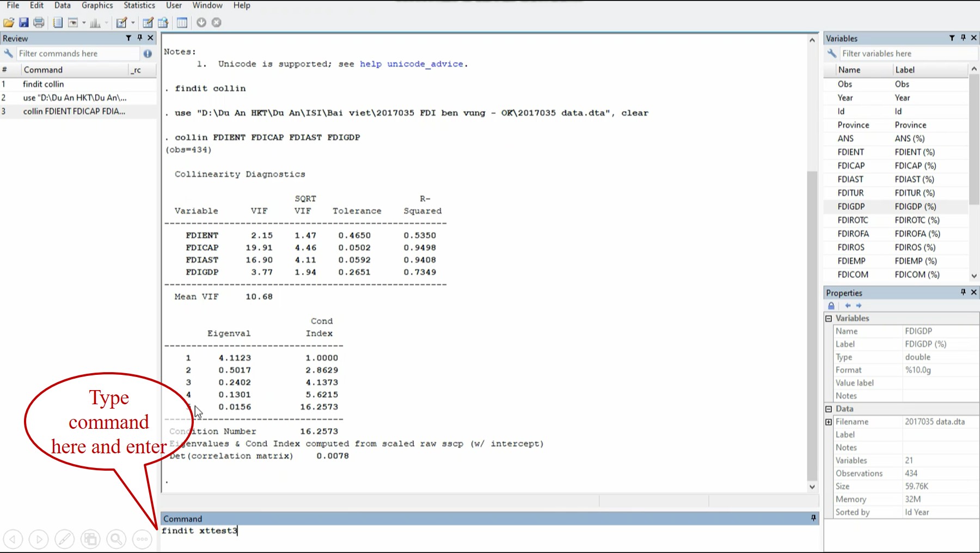
Task: Click the Filter variables here field
Action: [x=908, y=53]
